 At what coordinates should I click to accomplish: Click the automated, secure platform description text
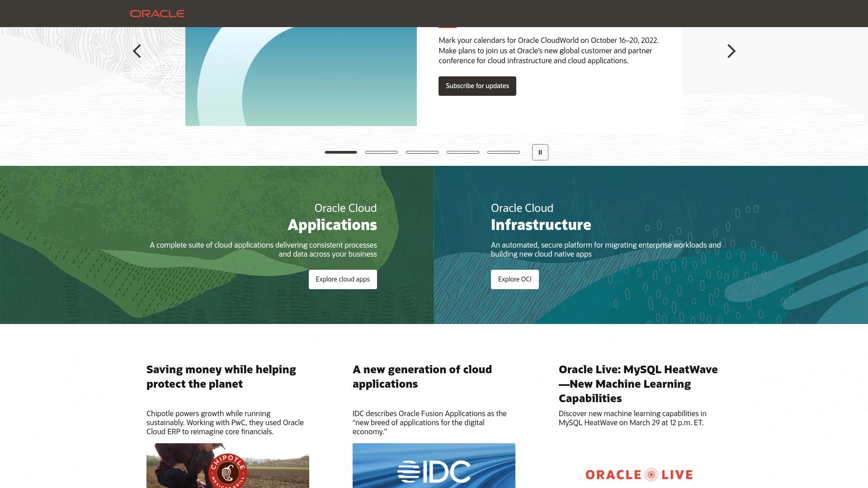pos(606,249)
